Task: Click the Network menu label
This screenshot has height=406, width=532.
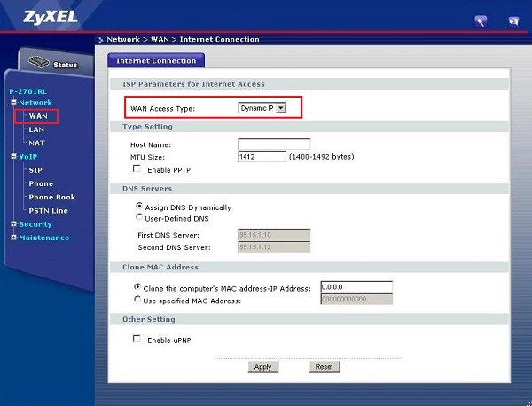Action: click(x=35, y=103)
